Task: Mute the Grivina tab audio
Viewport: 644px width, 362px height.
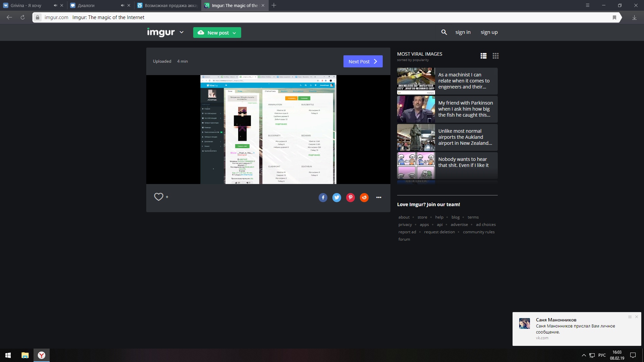Action: [55, 5]
